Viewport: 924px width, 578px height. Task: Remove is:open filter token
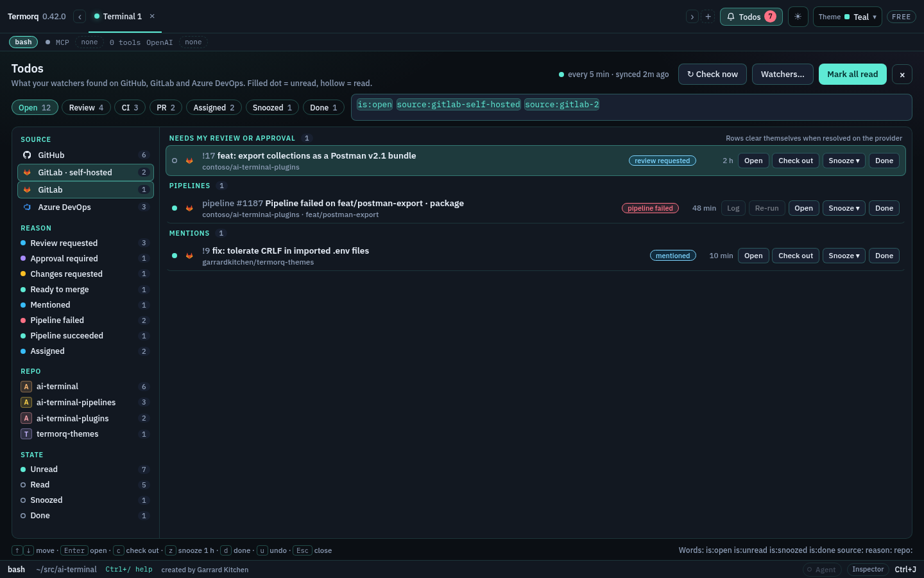[x=375, y=105]
